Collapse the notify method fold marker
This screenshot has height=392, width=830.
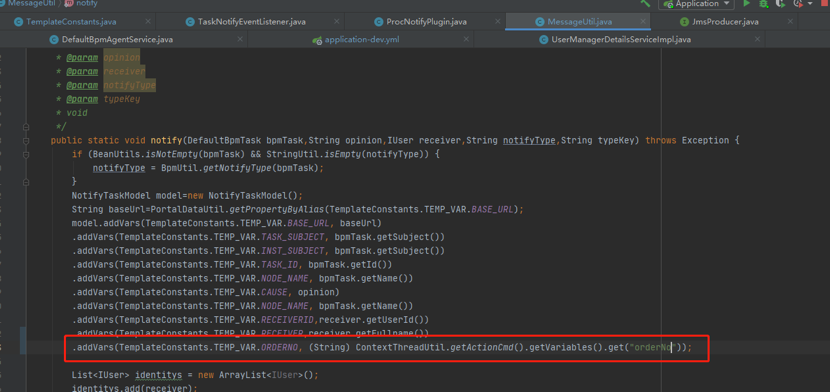(x=26, y=141)
